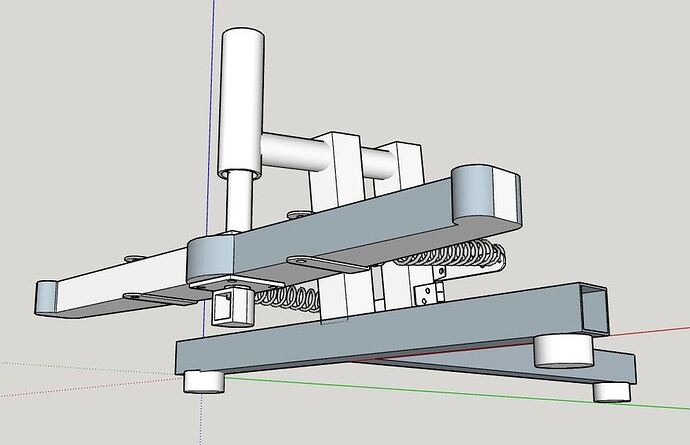The width and height of the screenshot is (690, 445).
Task: Select the thin rod below the vertical handle
Action: pos(239,202)
